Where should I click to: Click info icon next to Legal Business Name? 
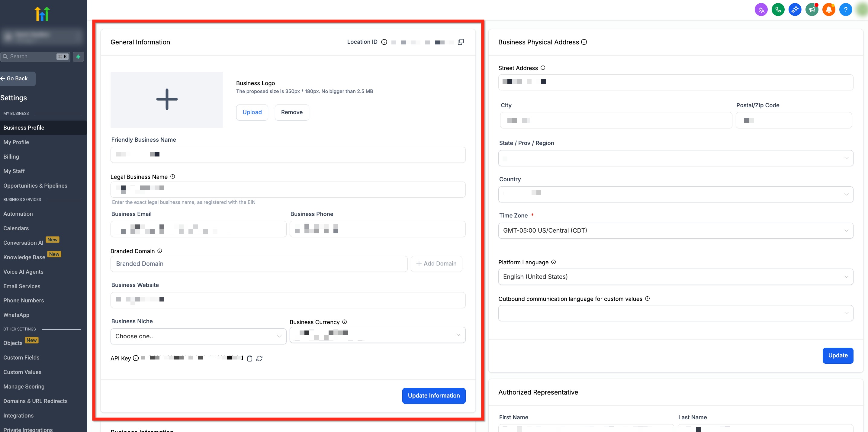coord(172,176)
